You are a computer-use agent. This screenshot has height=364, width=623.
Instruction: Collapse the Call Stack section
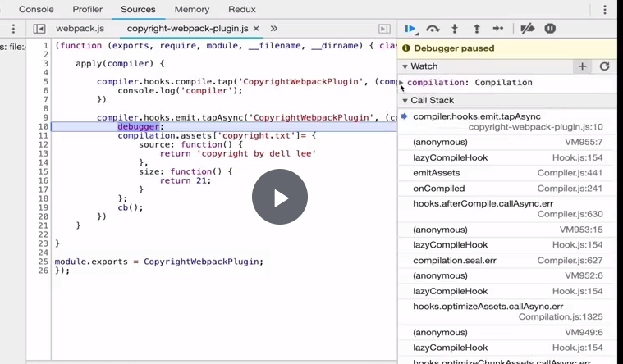point(405,101)
